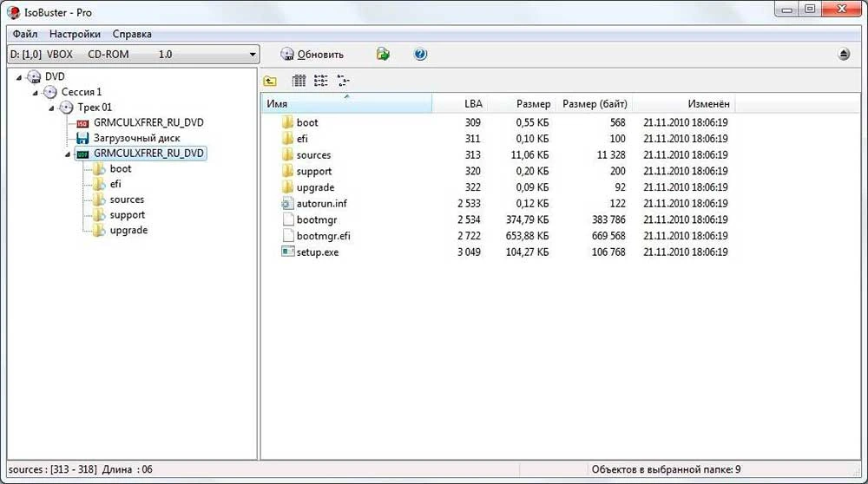Select the bootmgr file
Viewport: 868px width, 484px height.
tap(317, 219)
